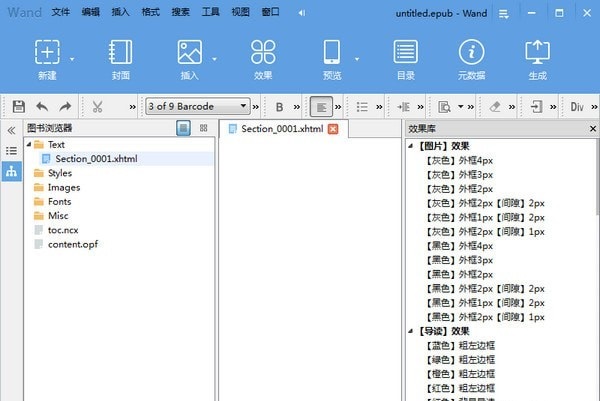Select the Misc folder
600x401 pixels.
[58, 216]
